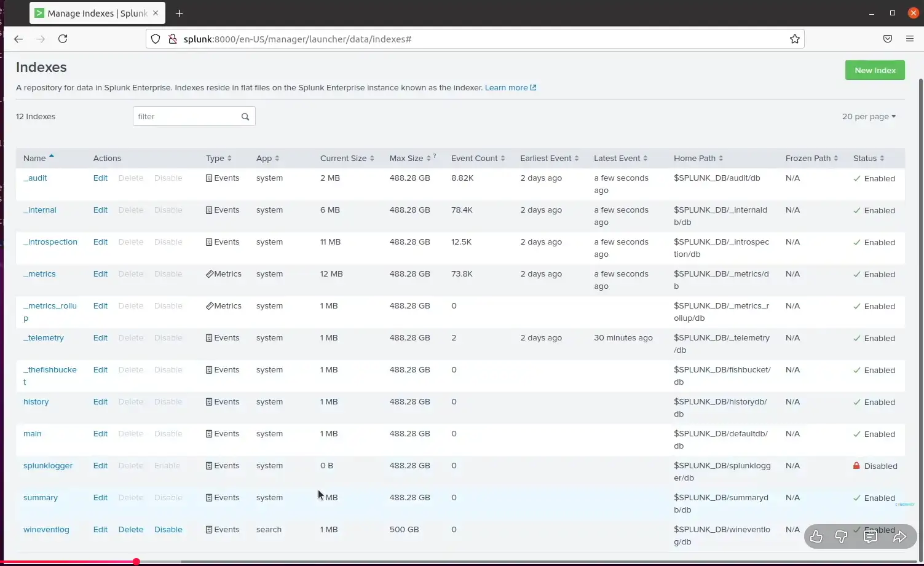
Task: Sort by Event Count using its chevrons
Action: pyautogui.click(x=504, y=158)
